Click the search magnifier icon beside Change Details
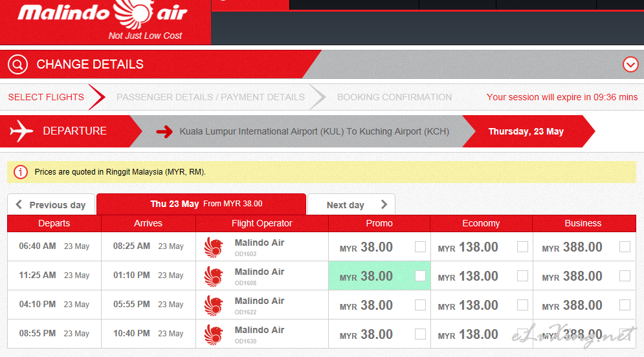The height and width of the screenshot is (357, 644). coord(17,65)
